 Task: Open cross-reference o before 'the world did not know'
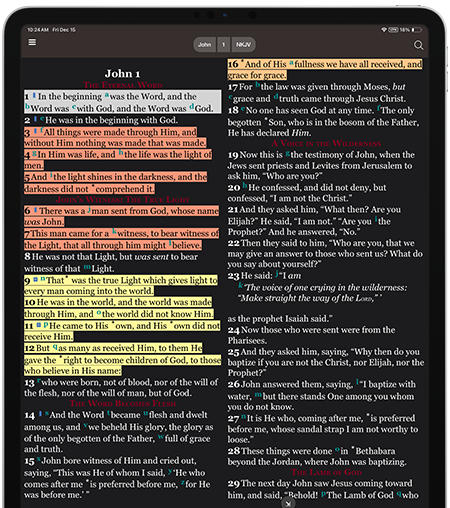click(99, 313)
